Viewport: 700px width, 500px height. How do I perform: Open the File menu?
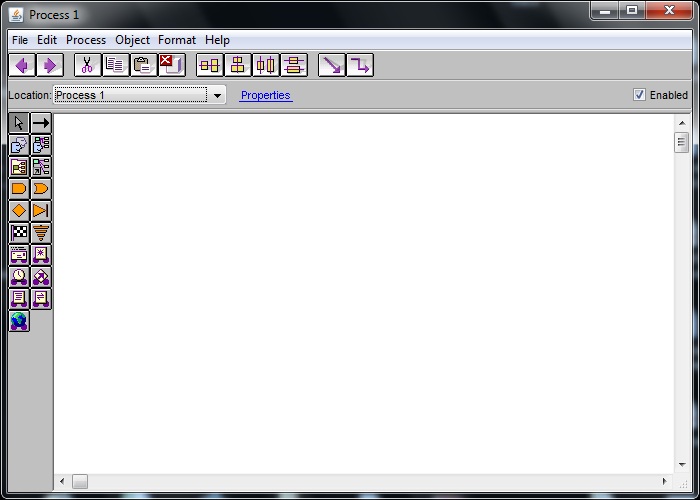[x=20, y=40]
